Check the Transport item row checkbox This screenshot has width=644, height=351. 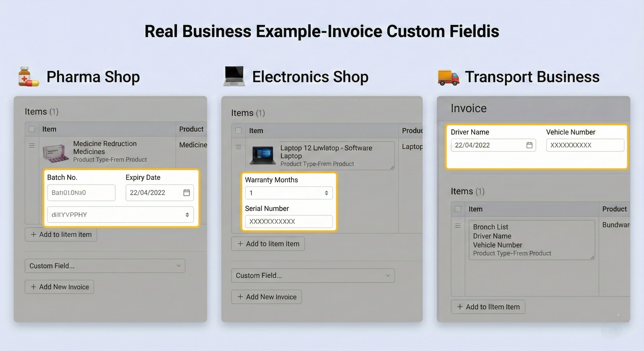(458, 209)
